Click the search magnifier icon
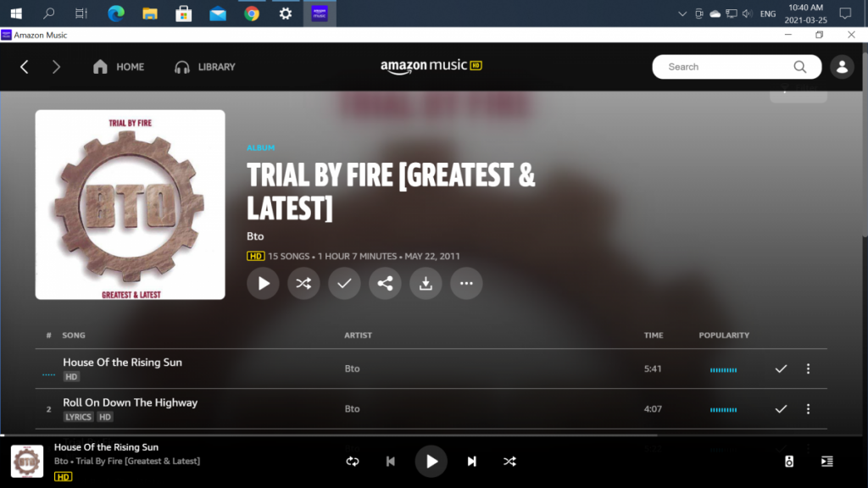Screen dimensions: 868x488 800,67
